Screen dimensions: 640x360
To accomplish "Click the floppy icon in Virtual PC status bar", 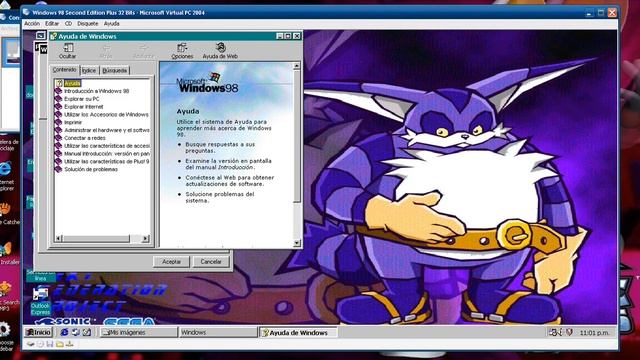I will 50,344.
